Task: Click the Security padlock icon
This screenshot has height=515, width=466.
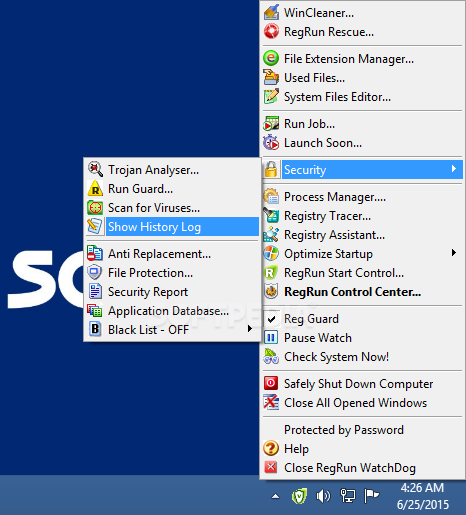Action: tap(271, 170)
